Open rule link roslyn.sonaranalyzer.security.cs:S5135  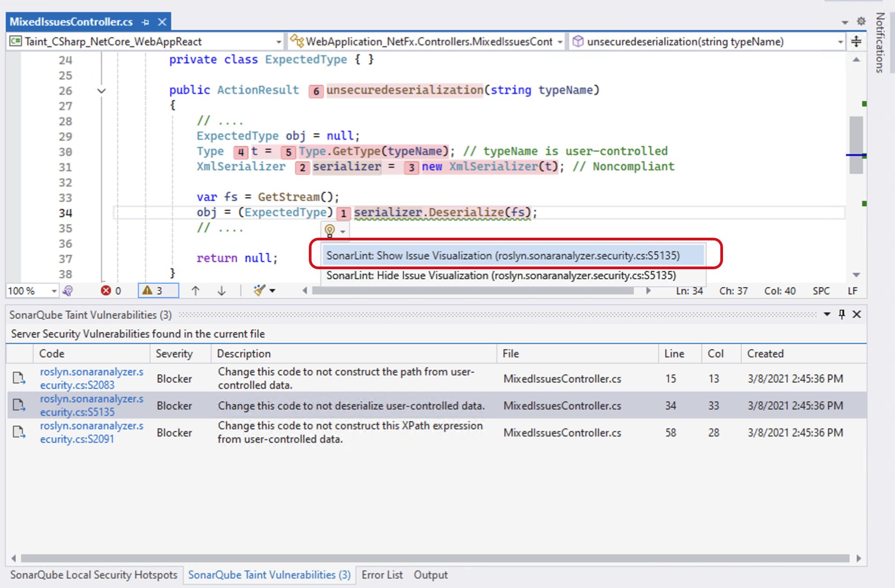click(x=92, y=406)
